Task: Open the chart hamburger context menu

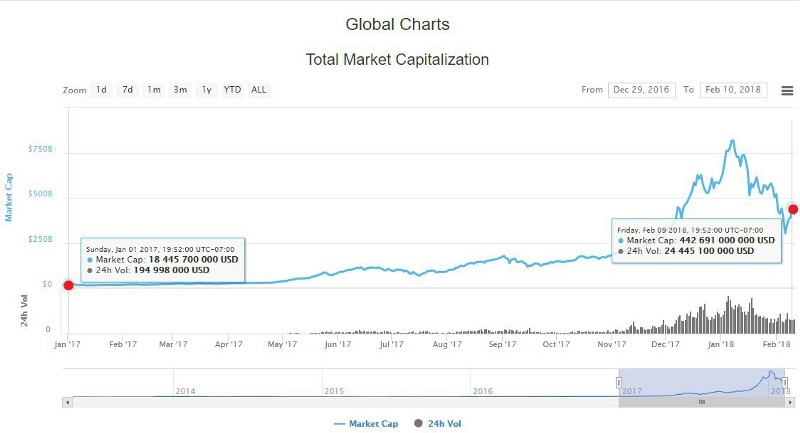Action: pos(787,90)
